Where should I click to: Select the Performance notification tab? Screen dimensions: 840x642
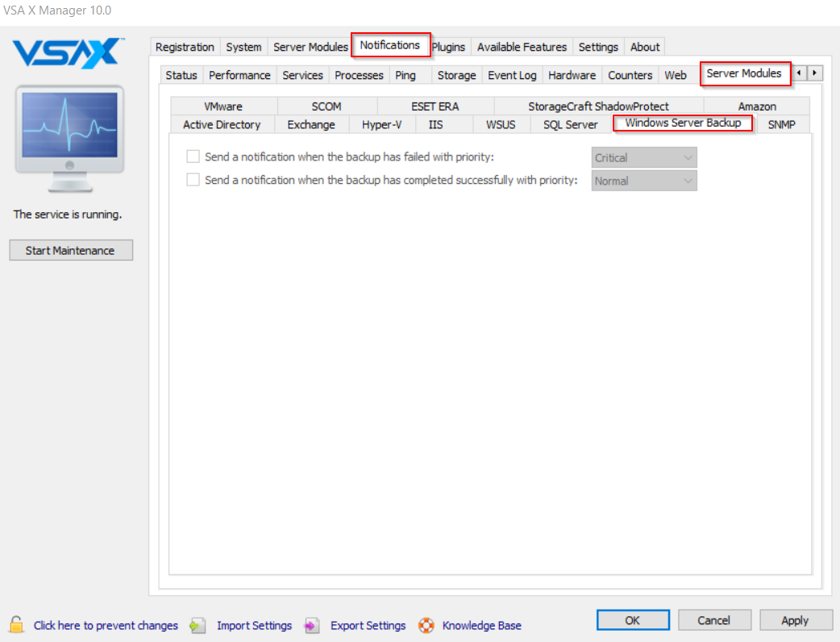coord(239,76)
